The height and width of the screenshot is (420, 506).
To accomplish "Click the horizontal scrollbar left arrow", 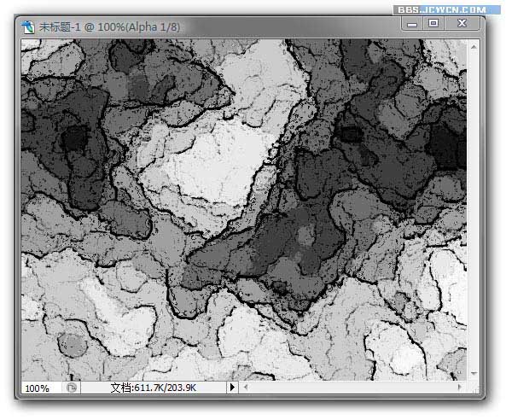I will (246, 387).
